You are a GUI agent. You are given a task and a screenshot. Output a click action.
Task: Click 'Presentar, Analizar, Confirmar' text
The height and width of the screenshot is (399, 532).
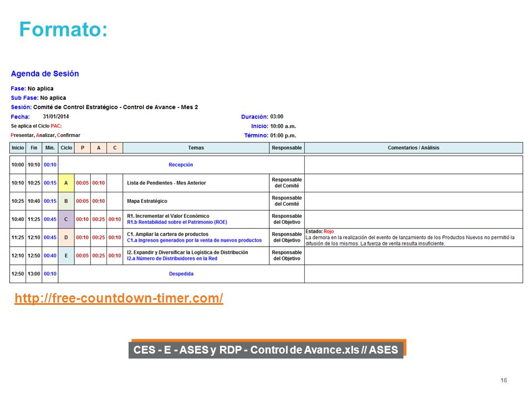[x=45, y=135]
